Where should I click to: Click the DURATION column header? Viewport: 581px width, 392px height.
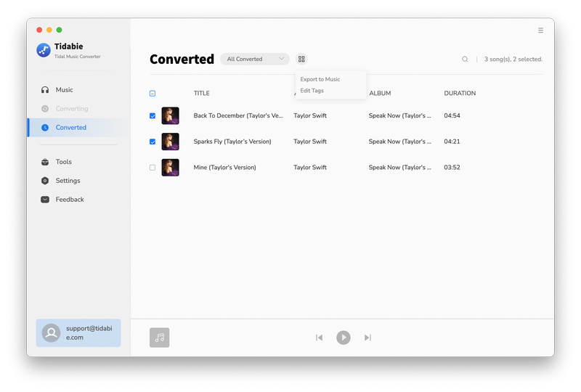[460, 94]
